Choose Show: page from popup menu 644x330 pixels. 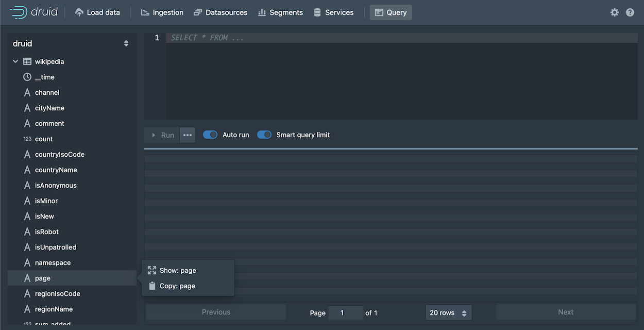pos(188,270)
